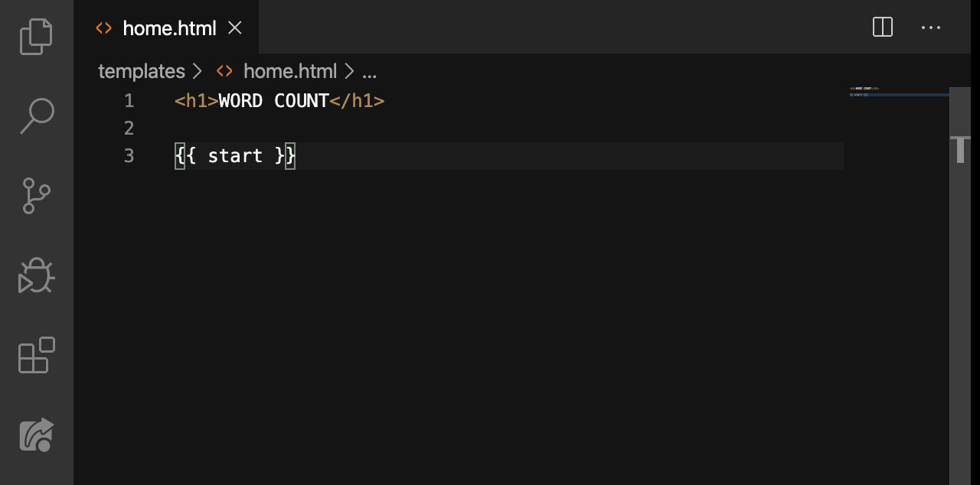Image resolution: width=980 pixels, height=485 pixels.
Task: Click line number 1 in the gutter
Action: pos(129,100)
